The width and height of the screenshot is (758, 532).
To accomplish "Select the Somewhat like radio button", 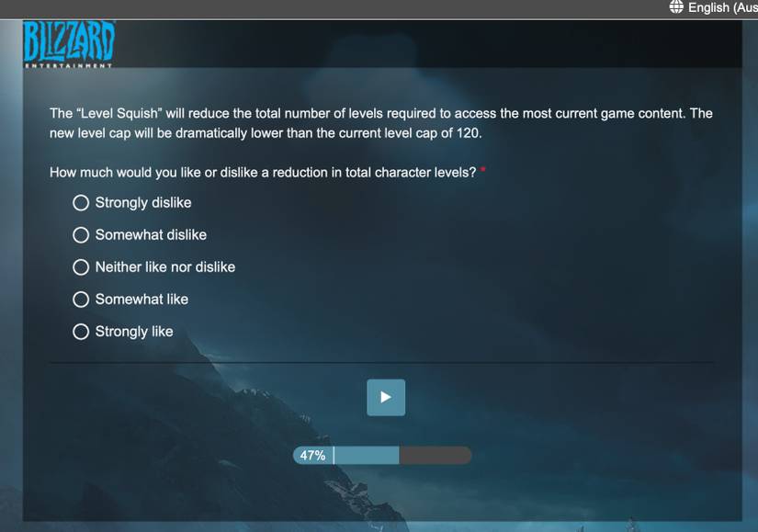I will tap(81, 300).
